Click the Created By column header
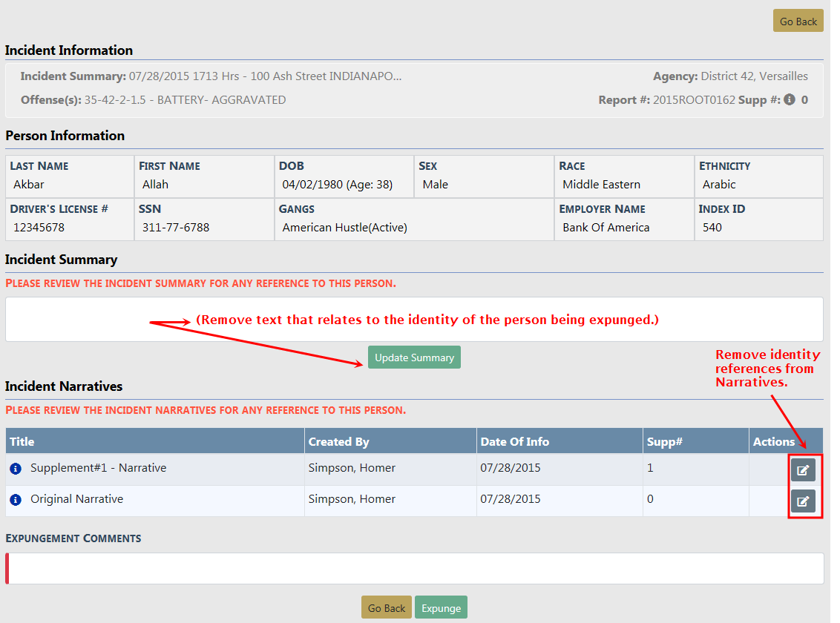The height and width of the screenshot is (623, 840). (x=338, y=441)
